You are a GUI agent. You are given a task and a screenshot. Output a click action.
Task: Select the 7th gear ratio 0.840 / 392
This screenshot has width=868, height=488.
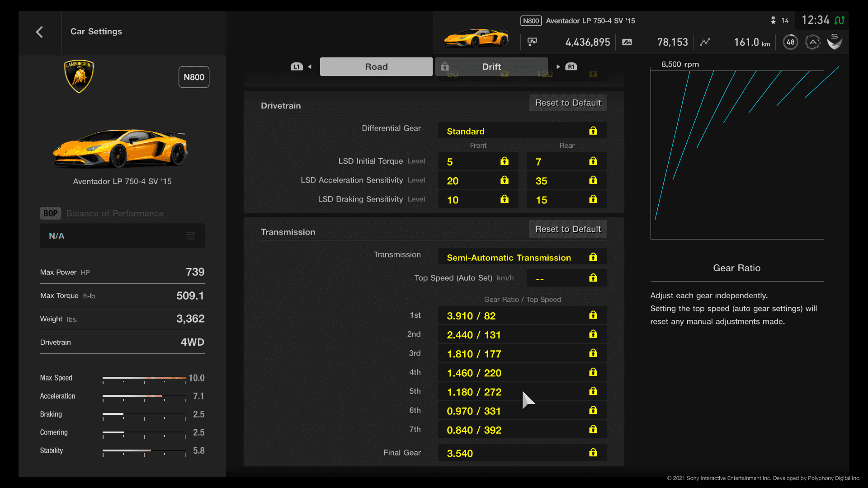pos(522,429)
